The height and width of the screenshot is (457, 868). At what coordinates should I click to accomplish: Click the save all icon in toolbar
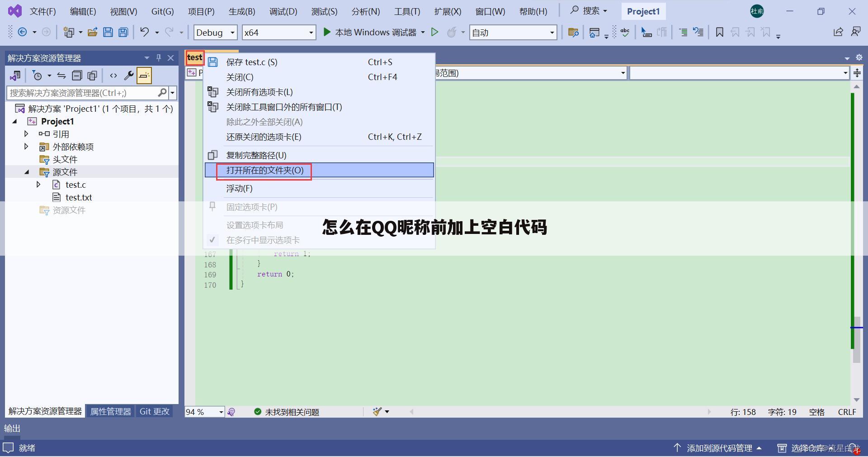123,32
